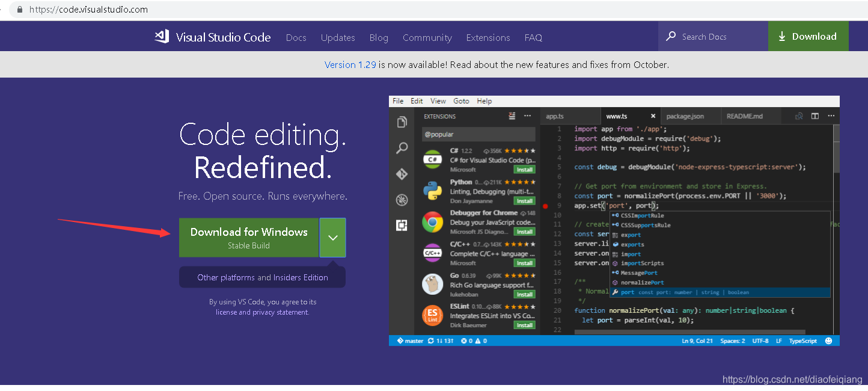
Task: Open the Goto menu in editor
Action: [461, 101]
